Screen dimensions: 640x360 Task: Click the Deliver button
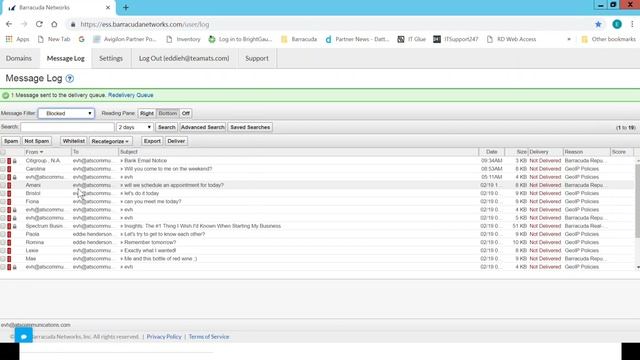(176, 141)
